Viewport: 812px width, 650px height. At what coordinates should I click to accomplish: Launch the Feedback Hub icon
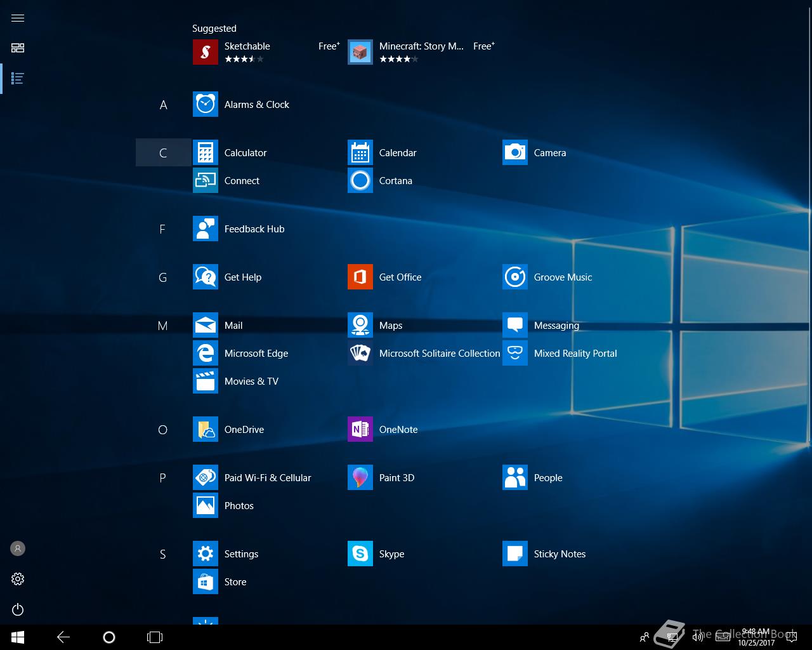[x=206, y=229]
